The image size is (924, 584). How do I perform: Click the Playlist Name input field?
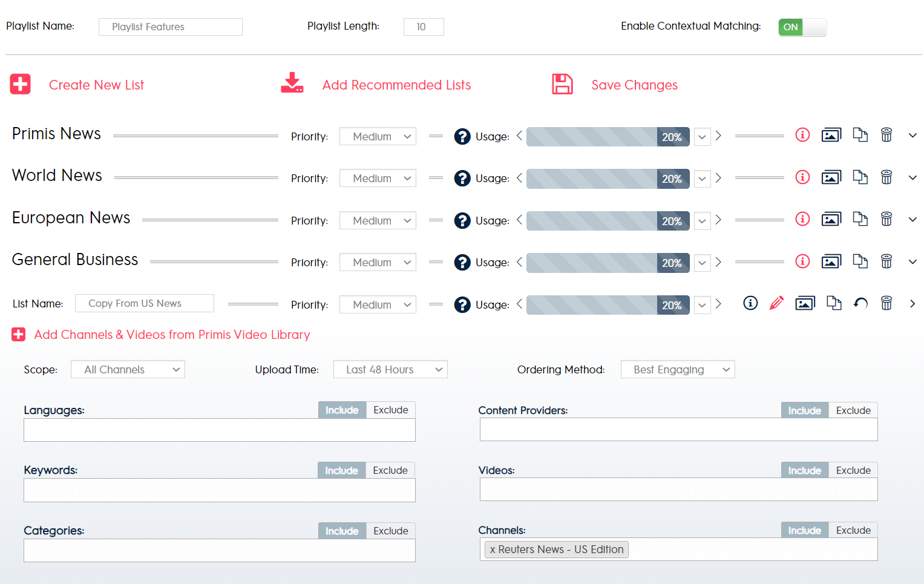pyautogui.click(x=171, y=27)
